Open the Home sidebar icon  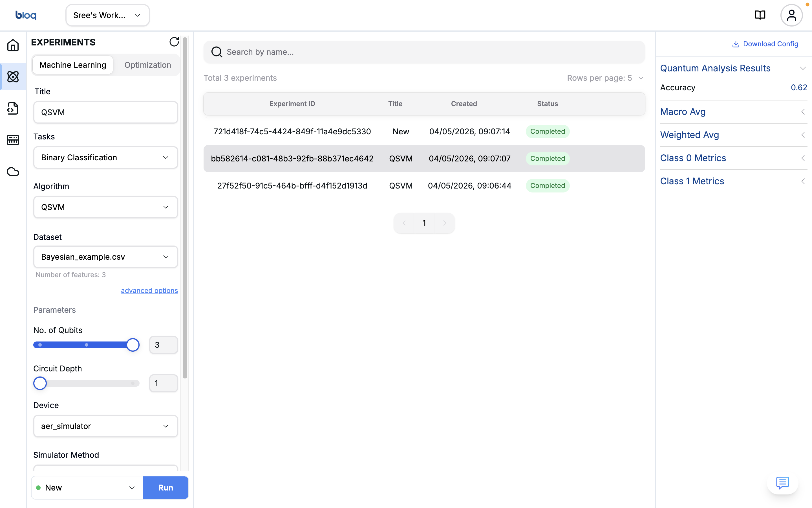pyautogui.click(x=13, y=45)
